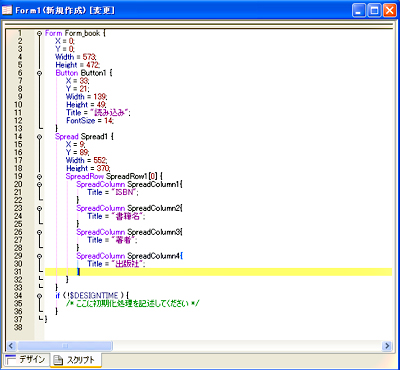Click the horizontal scrollbar right arrow

coord(387,345)
